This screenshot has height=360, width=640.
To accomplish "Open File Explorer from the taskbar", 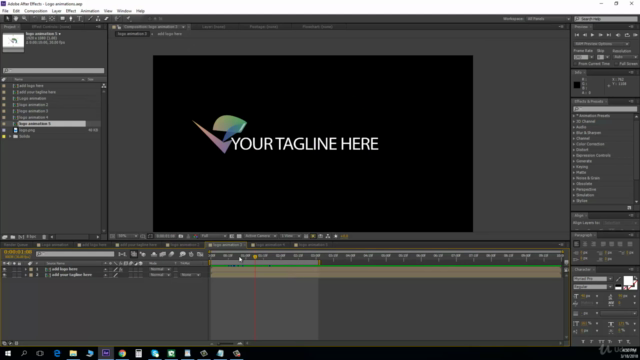I will [73, 353].
